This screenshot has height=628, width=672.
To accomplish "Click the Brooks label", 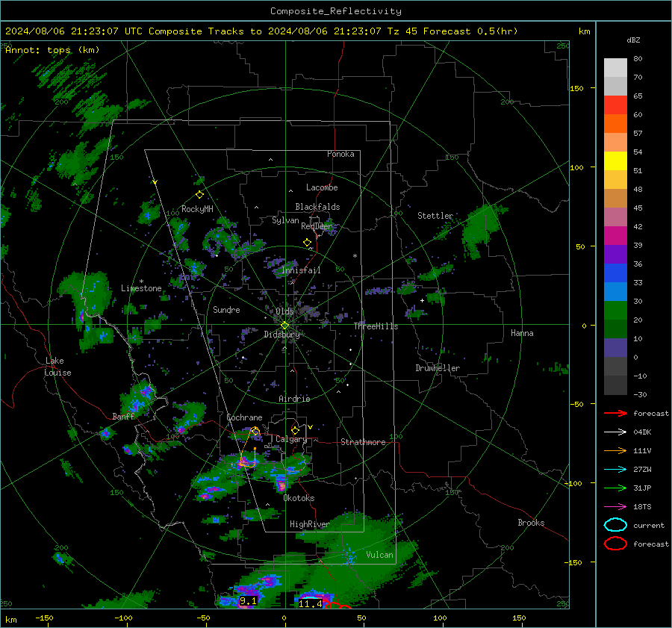I will [531, 523].
